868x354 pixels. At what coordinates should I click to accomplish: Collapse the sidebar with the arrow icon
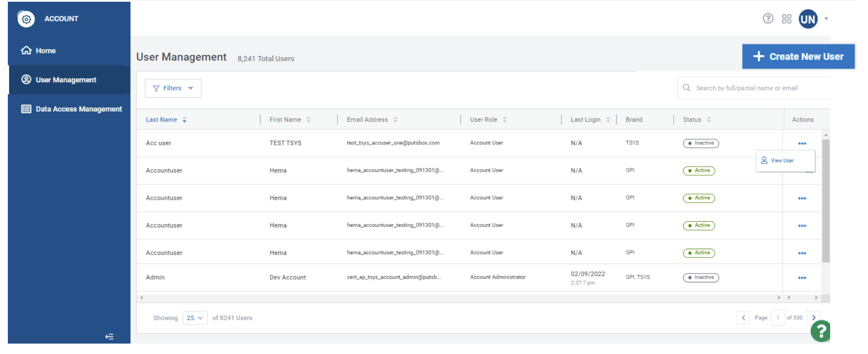coord(109,336)
